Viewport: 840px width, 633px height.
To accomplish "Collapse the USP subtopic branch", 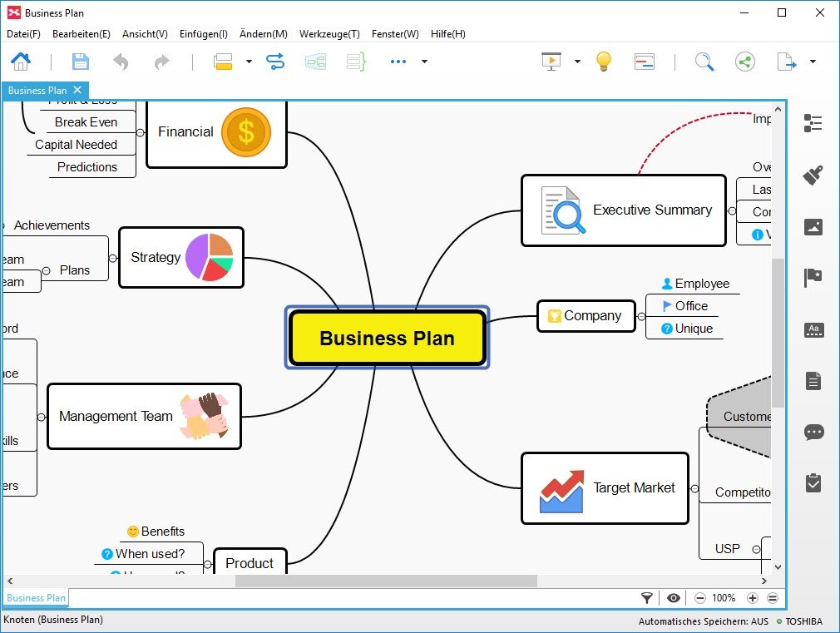I will tap(756, 549).
